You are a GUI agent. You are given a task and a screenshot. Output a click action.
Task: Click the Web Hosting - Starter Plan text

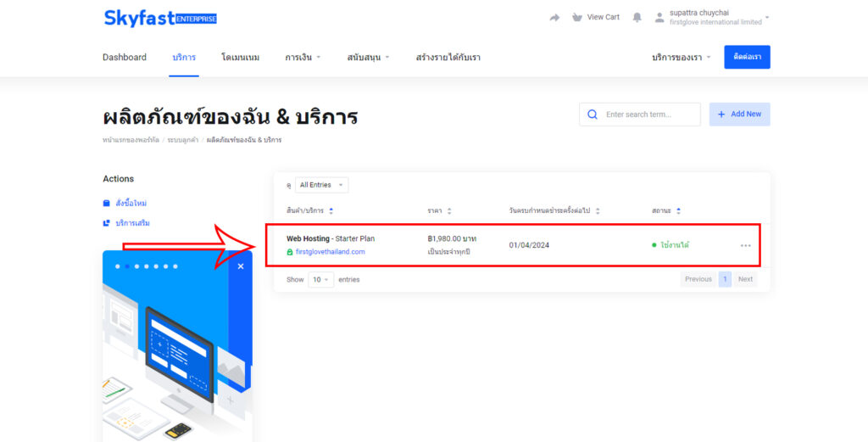pos(331,238)
